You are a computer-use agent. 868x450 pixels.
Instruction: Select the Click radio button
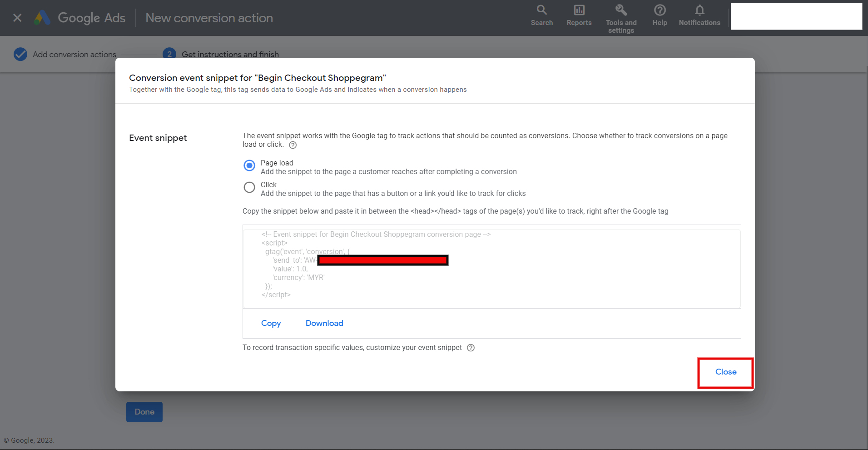249,187
